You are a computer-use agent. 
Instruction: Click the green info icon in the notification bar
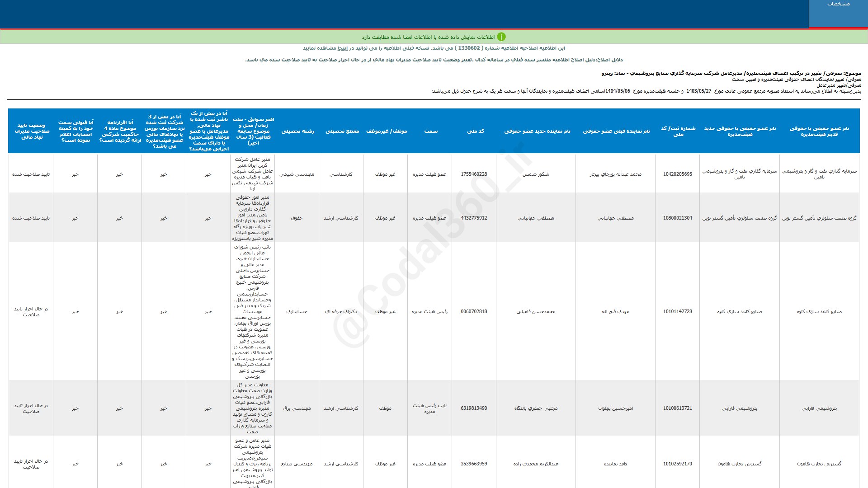coord(501,37)
